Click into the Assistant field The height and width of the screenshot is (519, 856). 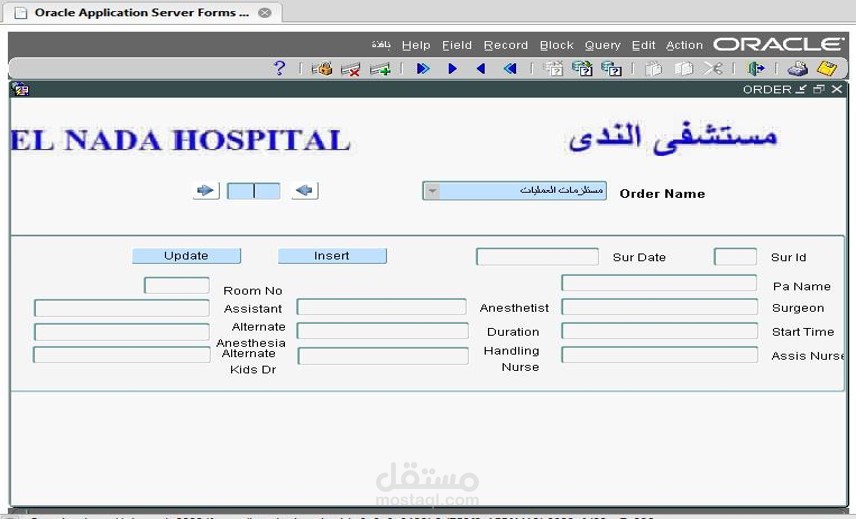point(122,308)
